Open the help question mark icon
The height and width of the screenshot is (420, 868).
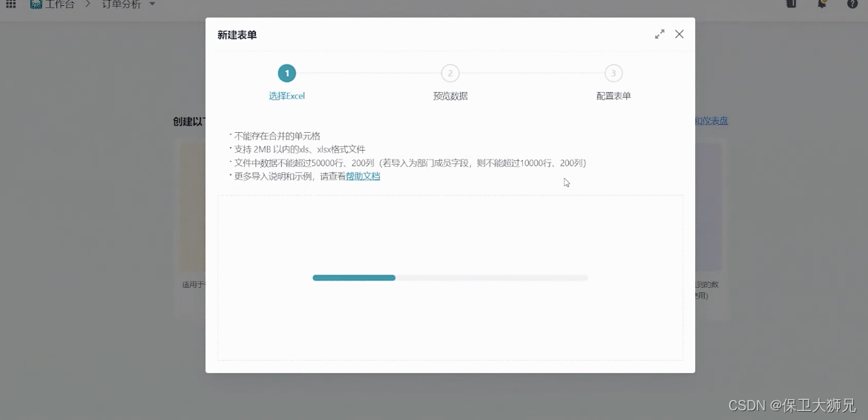pos(852,3)
